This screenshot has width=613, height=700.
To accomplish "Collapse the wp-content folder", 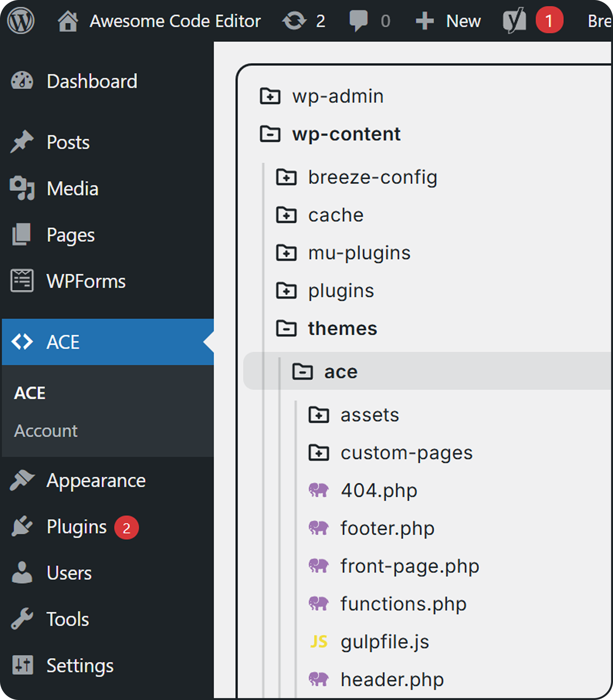I will click(x=270, y=134).
